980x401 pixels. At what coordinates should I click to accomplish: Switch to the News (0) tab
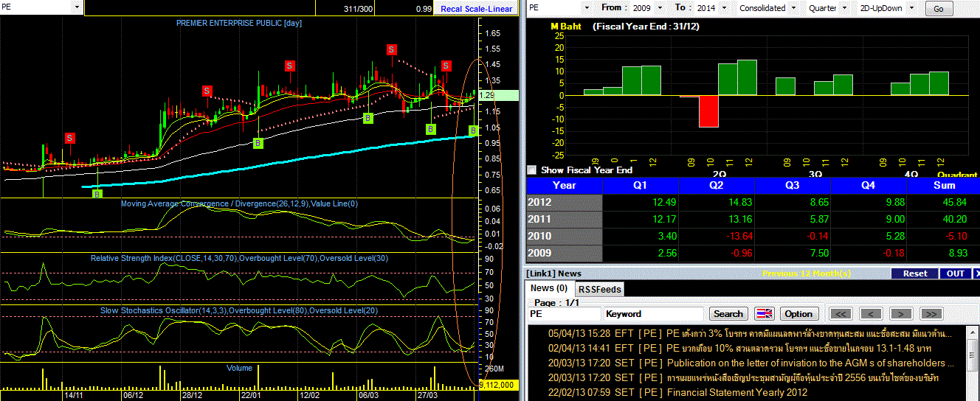tap(549, 288)
